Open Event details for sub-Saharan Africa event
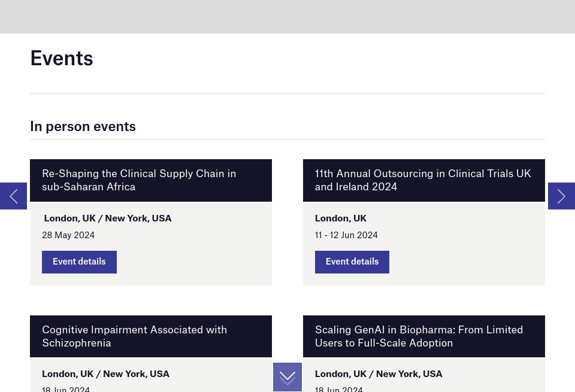Image resolution: width=575 pixels, height=392 pixels. pos(79,262)
